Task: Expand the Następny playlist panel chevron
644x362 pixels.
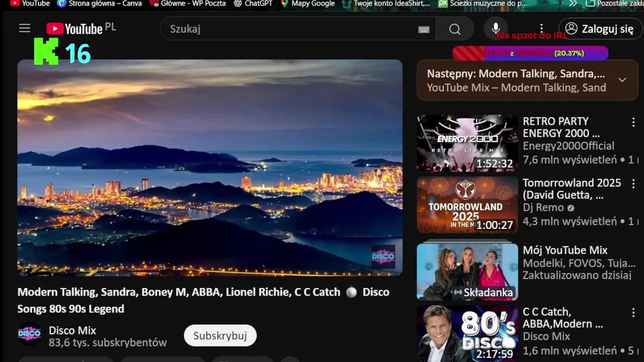Action: pyautogui.click(x=622, y=80)
